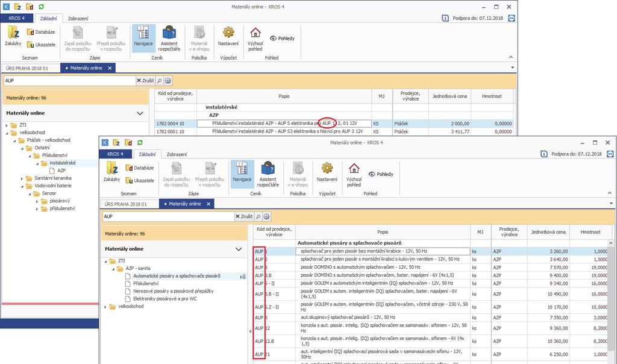This screenshot has height=364, width=617.
Task: Select row 1782 0001 10 in back window
Action: tap(334, 131)
